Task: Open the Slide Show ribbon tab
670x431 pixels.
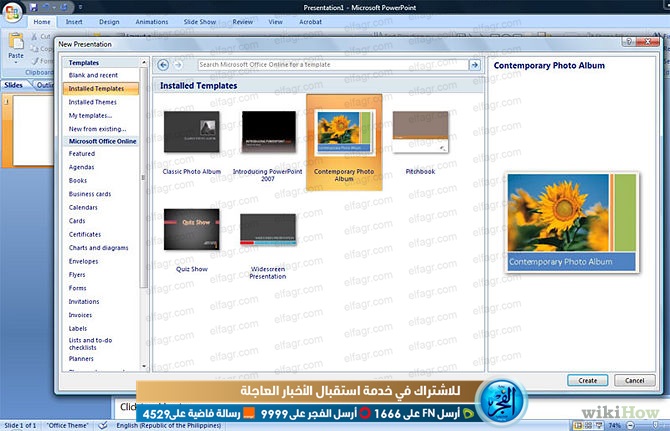Action: click(200, 22)
